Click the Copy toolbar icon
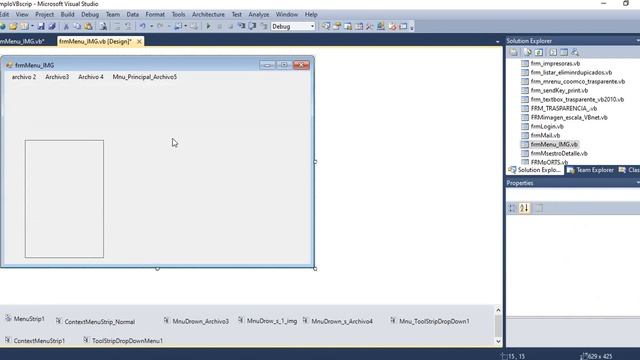 click(77, 27)
